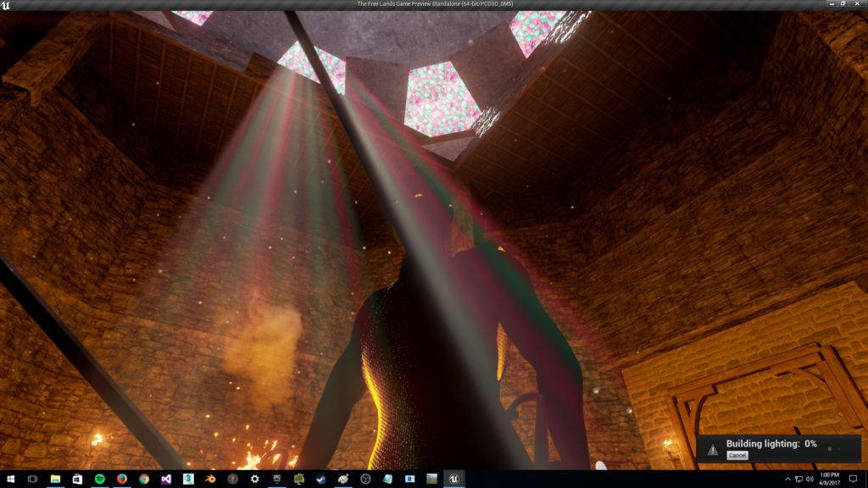Restore down the game preview window
Image resolution: width=868 pixels, height=488 pixels.
[x=843, y=4]
